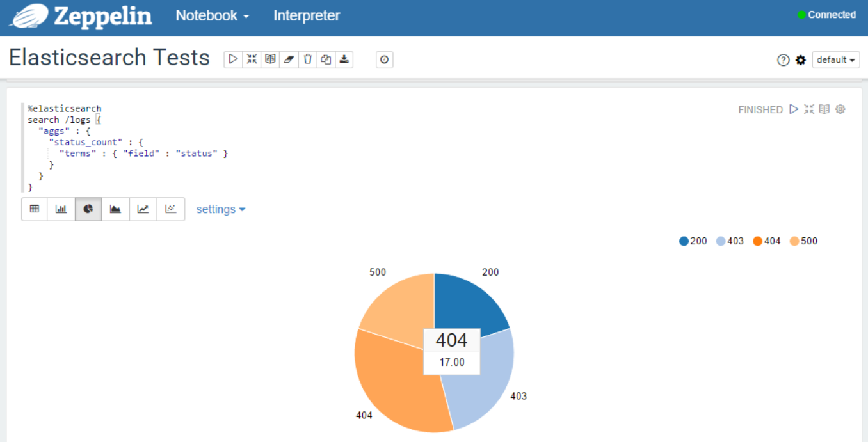Open the cron scheduler clock icon

[384, 59]
